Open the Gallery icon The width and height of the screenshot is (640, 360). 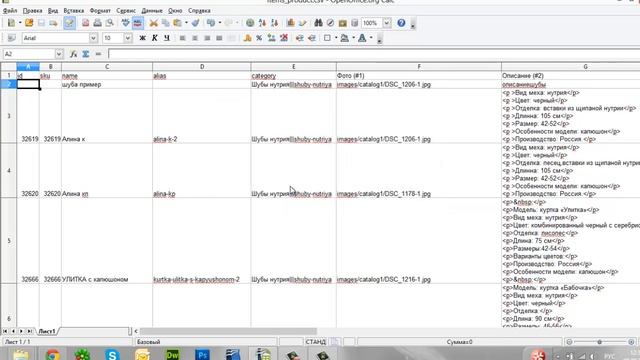point(342,23)
